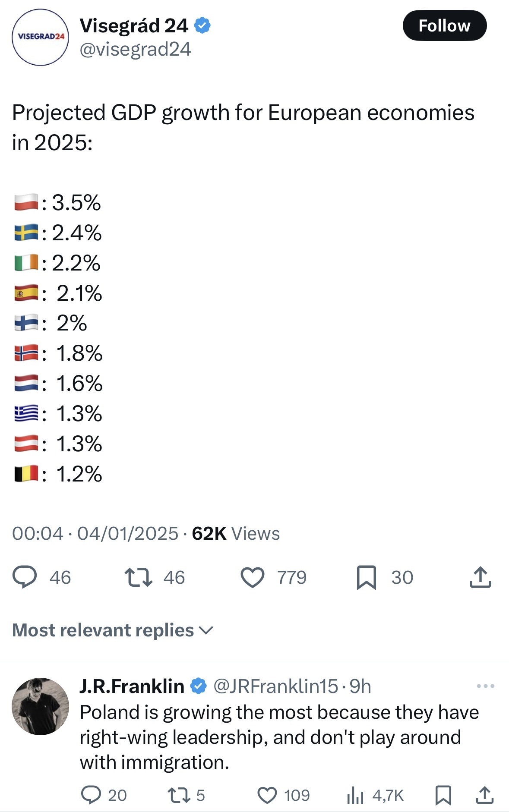Bookmark the Visegrád 24 post
Screen dimensions: 509x812
[366, 578]
